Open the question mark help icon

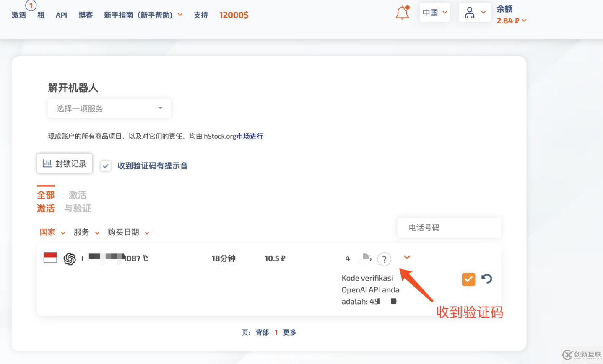[x=384, y=259]
